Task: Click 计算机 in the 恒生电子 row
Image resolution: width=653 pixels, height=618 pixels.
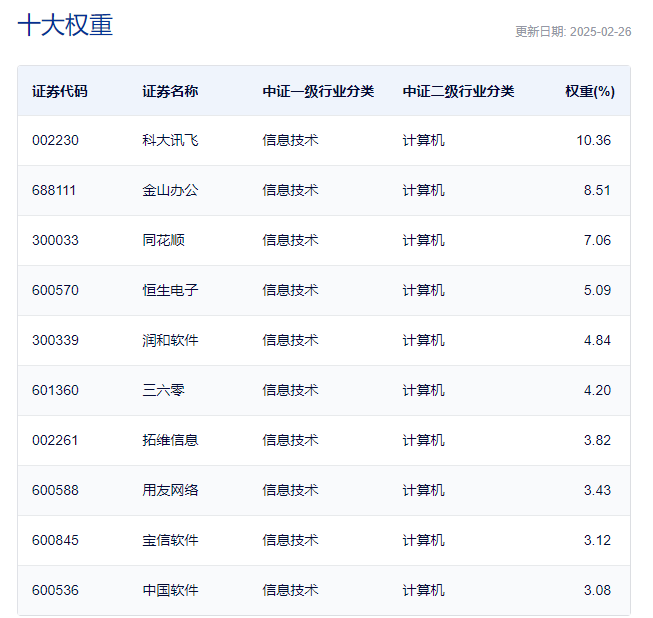Action: click(423, 290)
